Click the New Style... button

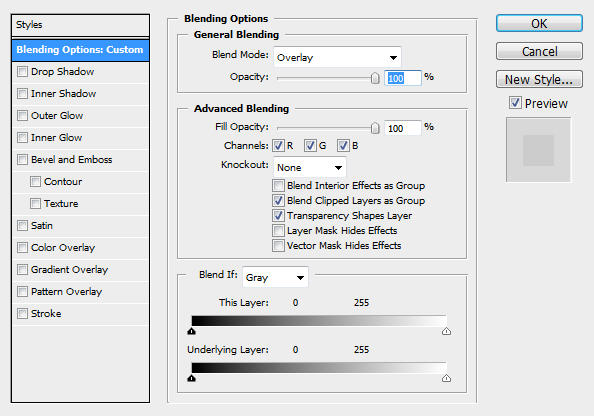pos(539,79)
